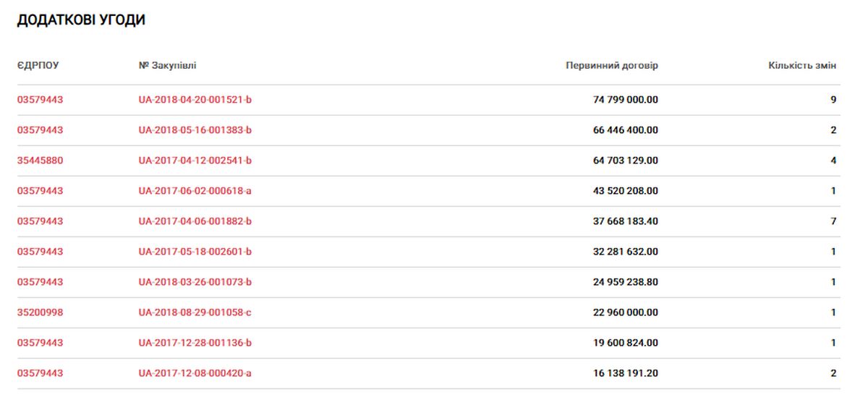Screen dimensions: 868x400
Task: Click the ДОДАТКОВІ УГОДИ section heading
Action: (81, 20)
